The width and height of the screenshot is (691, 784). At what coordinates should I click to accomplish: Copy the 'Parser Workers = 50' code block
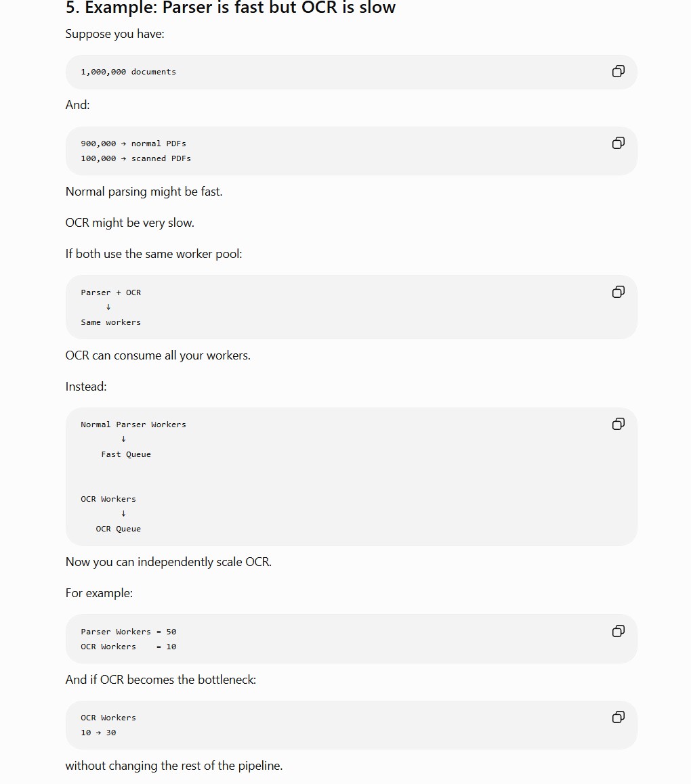pos(618,631)
